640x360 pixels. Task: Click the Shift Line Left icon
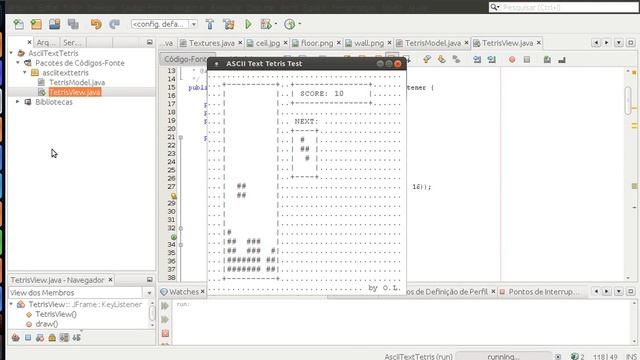477,60
